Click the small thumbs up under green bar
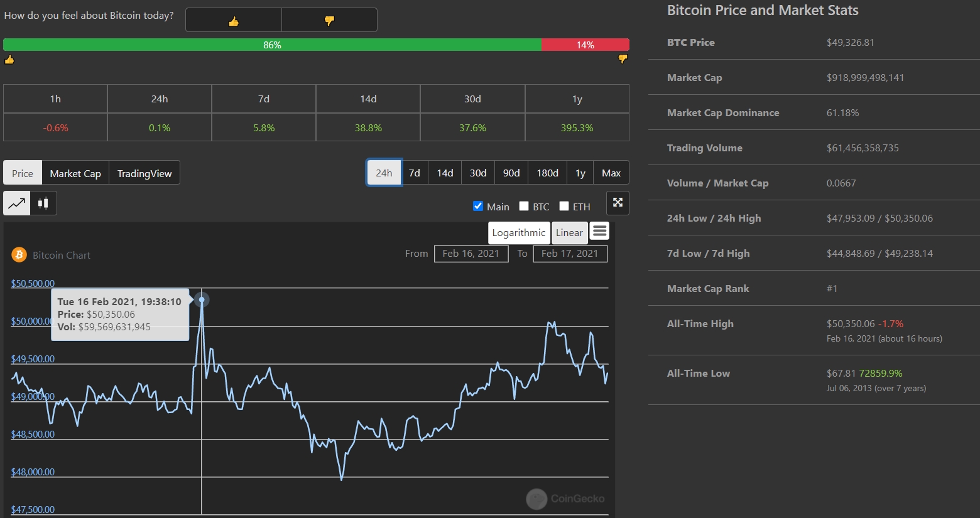This screenshot has width=980, height=518. (9, 60)
